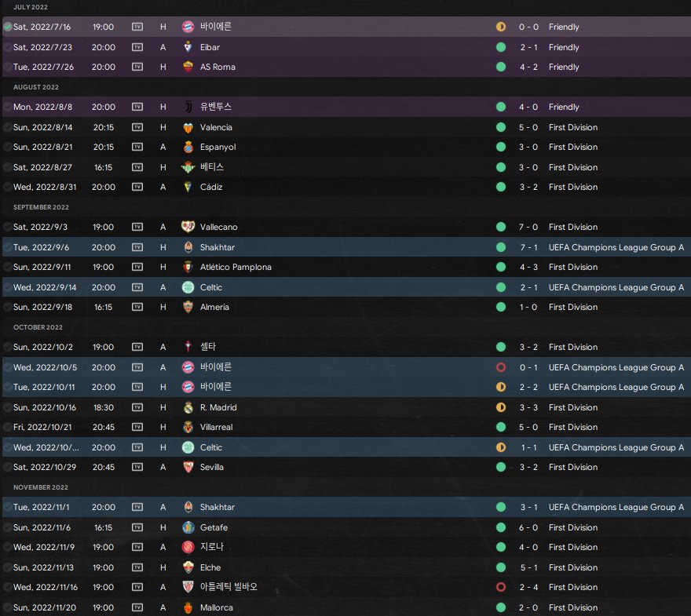Click the yellow draw indicator for the R. Madrid match
This screenshot has width=691, height=616.
[501, 407]
